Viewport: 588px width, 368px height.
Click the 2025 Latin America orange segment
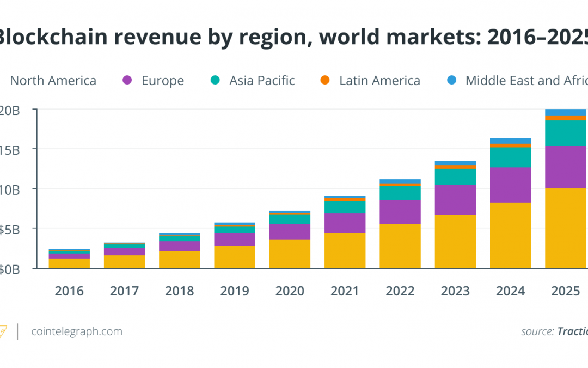point(566,118)
